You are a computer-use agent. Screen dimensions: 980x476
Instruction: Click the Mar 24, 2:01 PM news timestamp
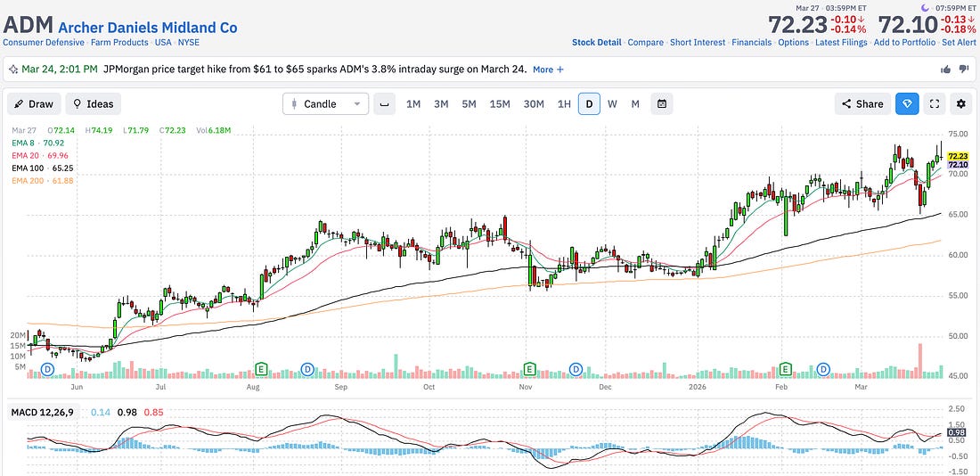pyautogui.click(x=60, y=70)
